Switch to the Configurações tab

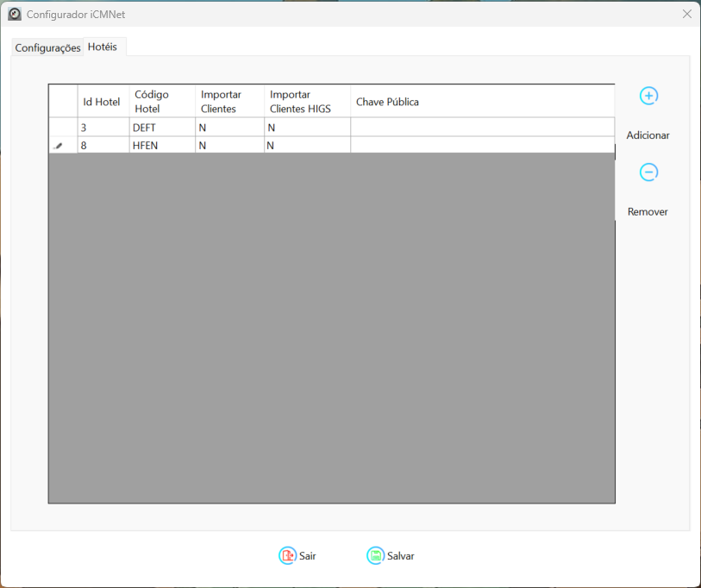click(47, 47)
